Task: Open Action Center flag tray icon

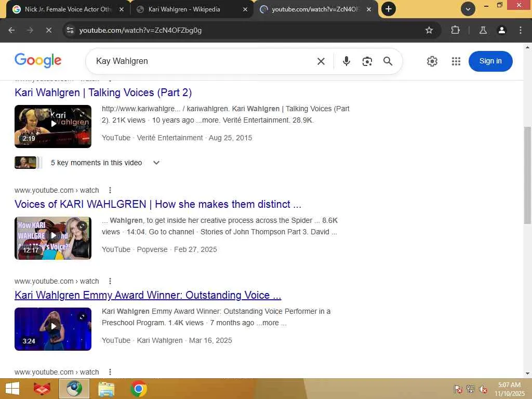Action: click(458, 389)
